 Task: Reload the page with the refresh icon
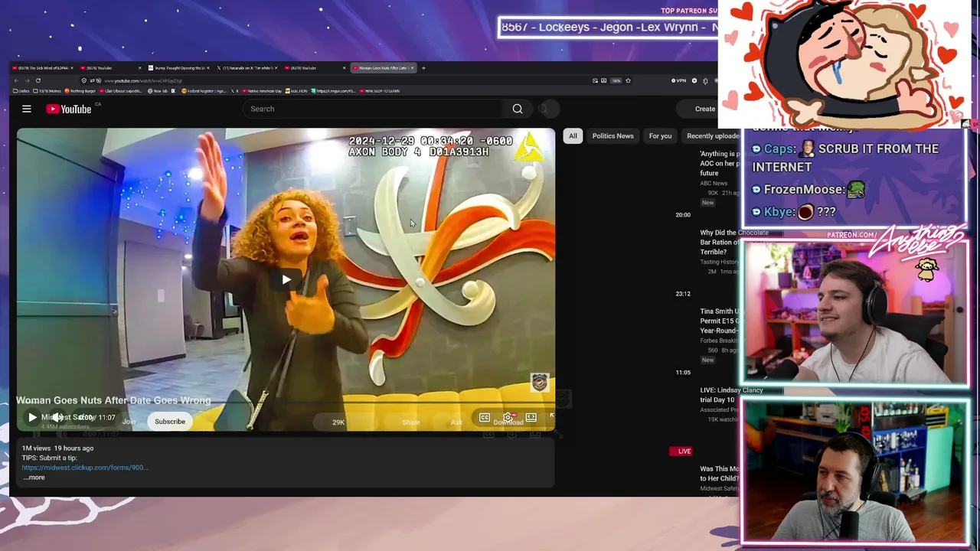(x=38, y=80)
